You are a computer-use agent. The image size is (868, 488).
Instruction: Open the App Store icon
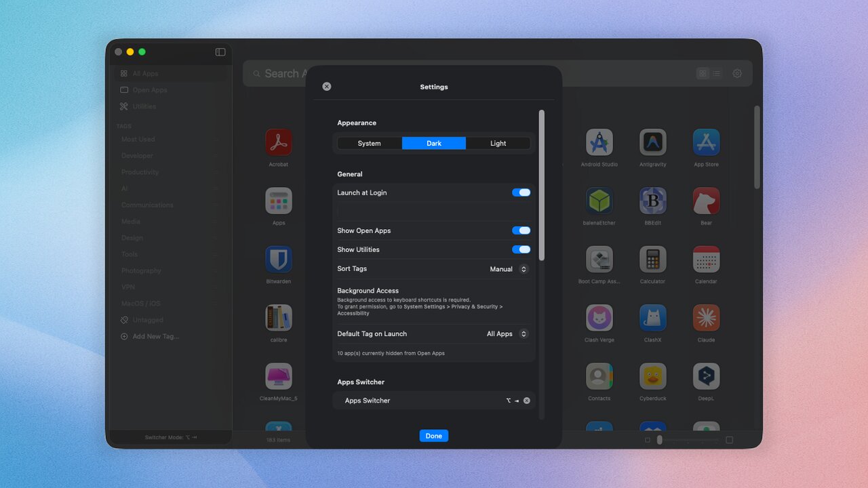[x=706, y=142]
